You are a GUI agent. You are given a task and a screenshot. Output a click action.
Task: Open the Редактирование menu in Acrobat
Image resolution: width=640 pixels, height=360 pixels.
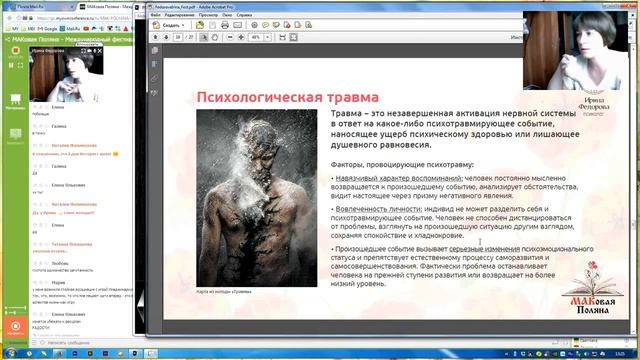point(179,15)
